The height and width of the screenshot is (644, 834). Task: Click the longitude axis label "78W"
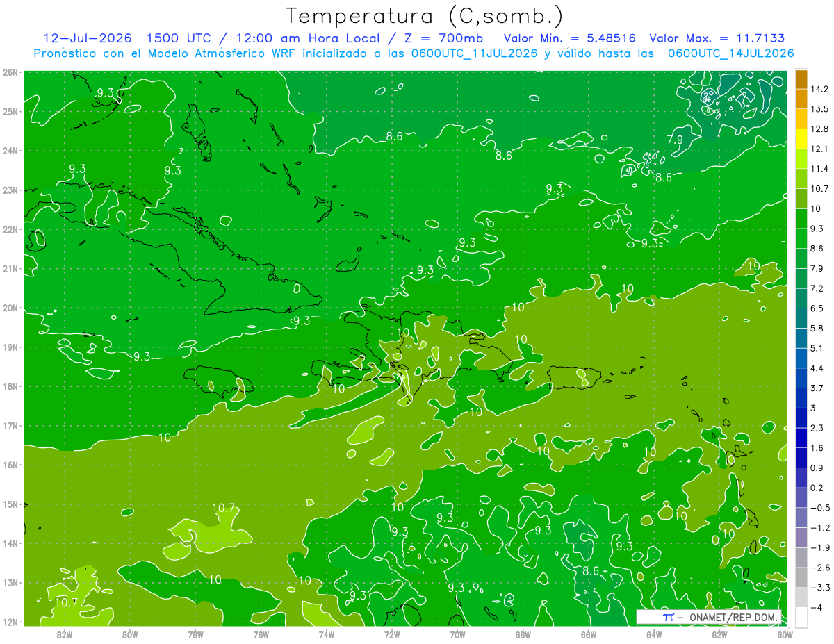pyautogui.click(x=195, y=634)
